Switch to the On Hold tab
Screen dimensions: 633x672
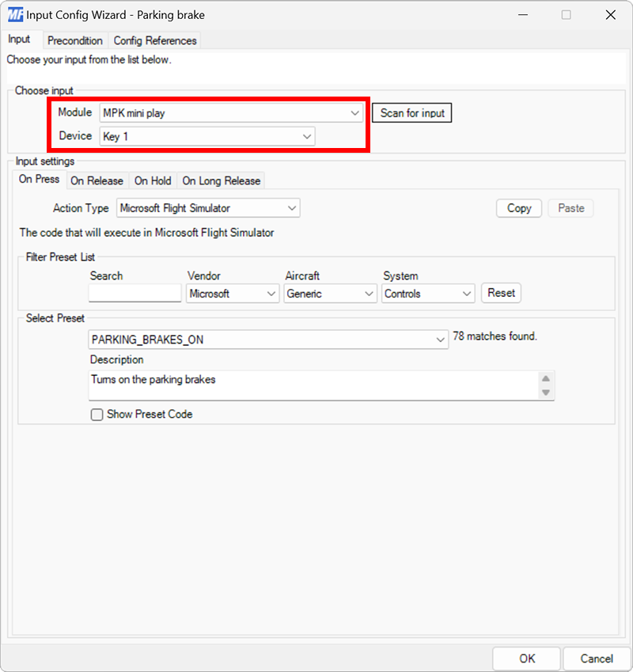pos(153,180)
